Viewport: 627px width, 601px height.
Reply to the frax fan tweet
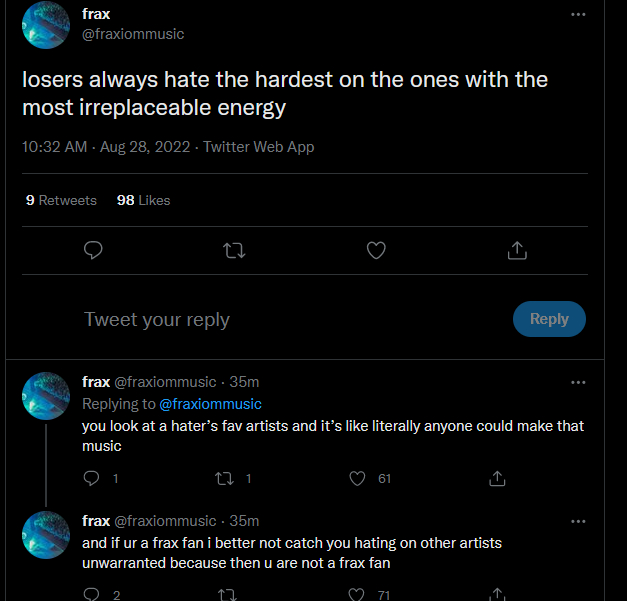[92, 594]
